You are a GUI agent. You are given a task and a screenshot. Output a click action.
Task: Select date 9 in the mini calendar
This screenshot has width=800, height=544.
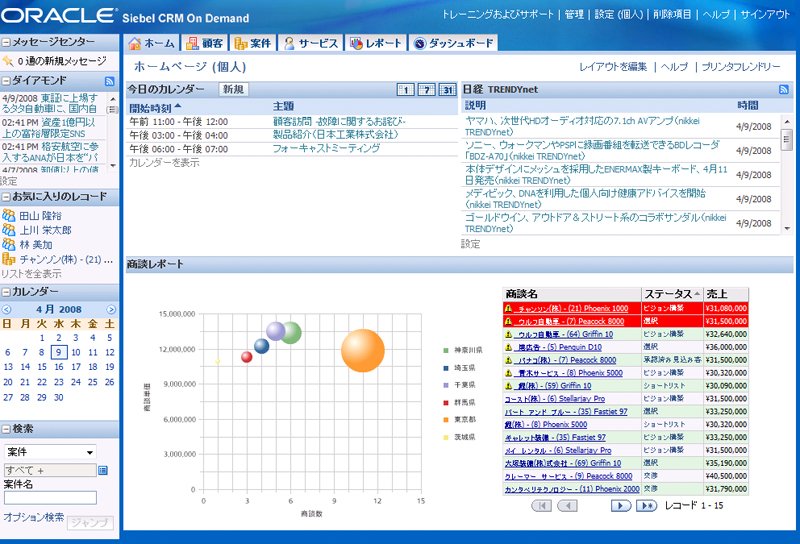tap(59, 352)
